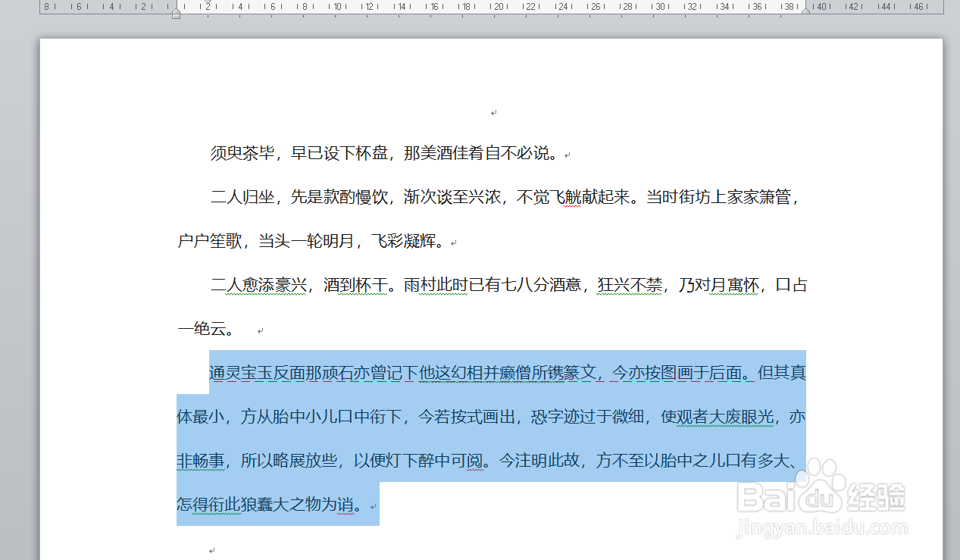Click the paragraph mark after 一绝云

tap(260, 330)
